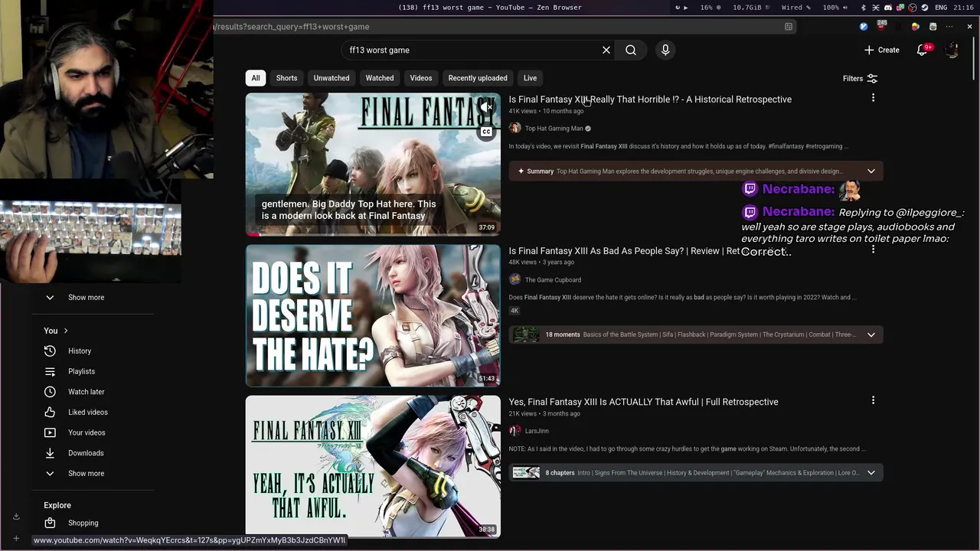Open 'Yes, Final Fantasy XIII Is ACTUALLY That Awful' title
This screenshot has width=980, height=551.
643,402
